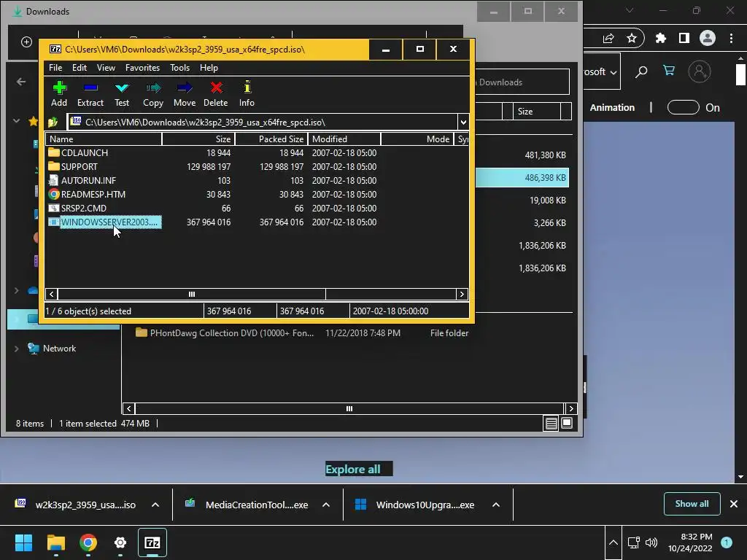Click the search magnifier on the web page

[x=641, y=72]
